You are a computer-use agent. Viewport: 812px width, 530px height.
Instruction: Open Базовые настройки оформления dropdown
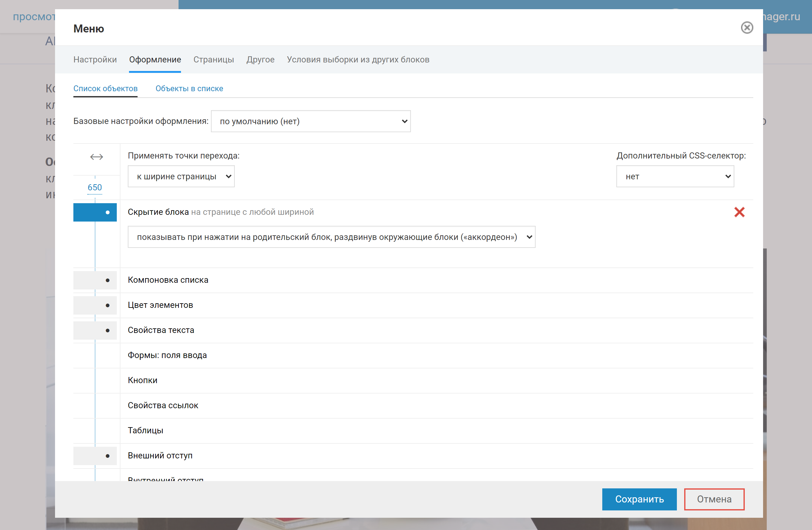(311, 121)
